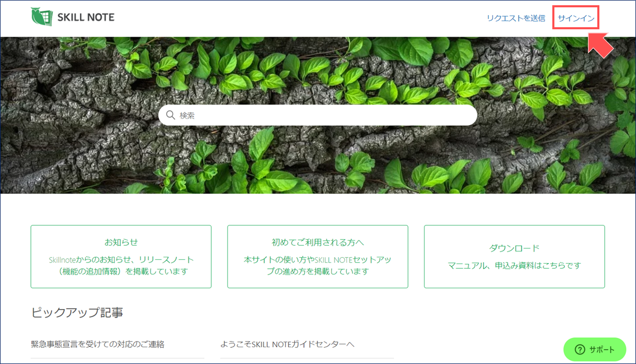Screen dimensions: 636x364
Task: Click the サポート button in bottom corner
Action: tap(595, 349)
